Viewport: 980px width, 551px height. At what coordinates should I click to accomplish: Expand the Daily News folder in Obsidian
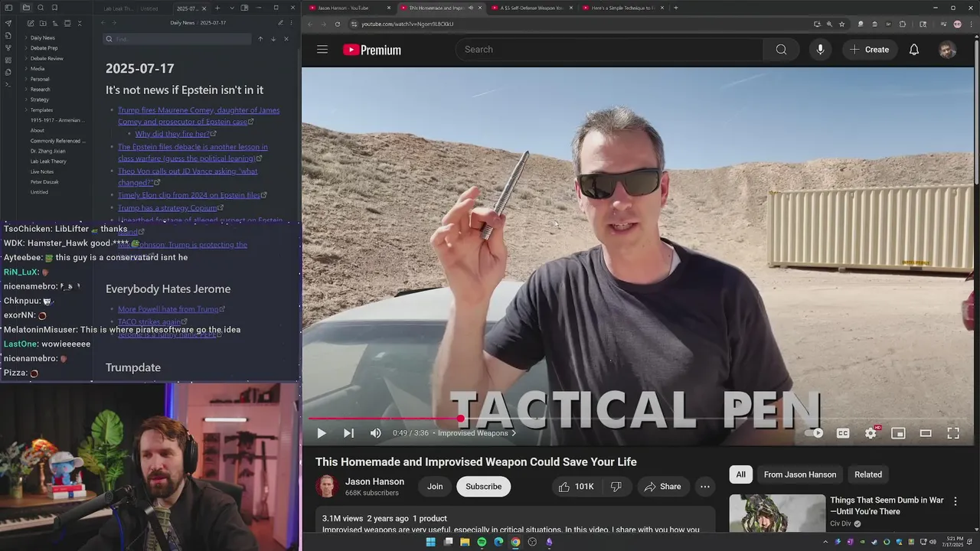coord(42,37)
